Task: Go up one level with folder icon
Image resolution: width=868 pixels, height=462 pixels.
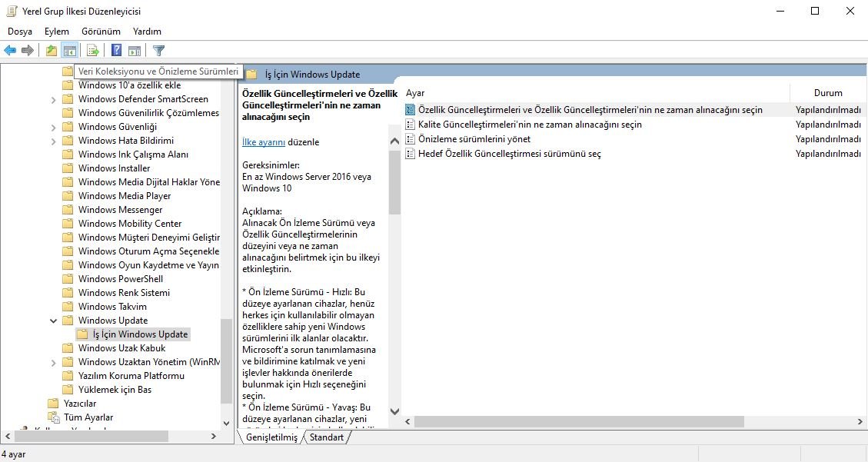Action: click(x=51, y=51)
